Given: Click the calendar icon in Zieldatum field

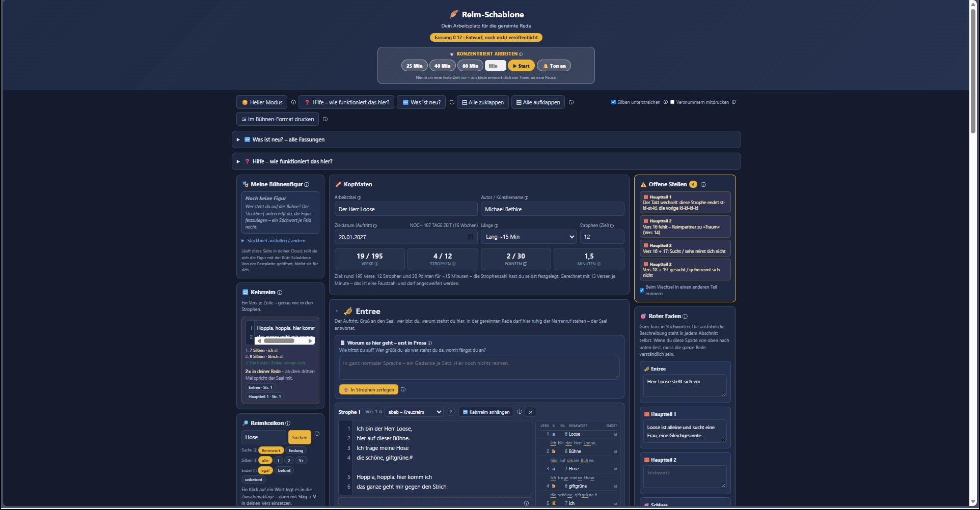Looking at the screenshot, I should [470, 237].
